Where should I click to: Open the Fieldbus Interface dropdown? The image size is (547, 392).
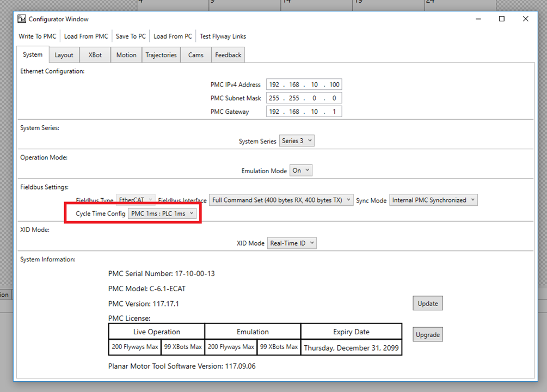[282, 200]
